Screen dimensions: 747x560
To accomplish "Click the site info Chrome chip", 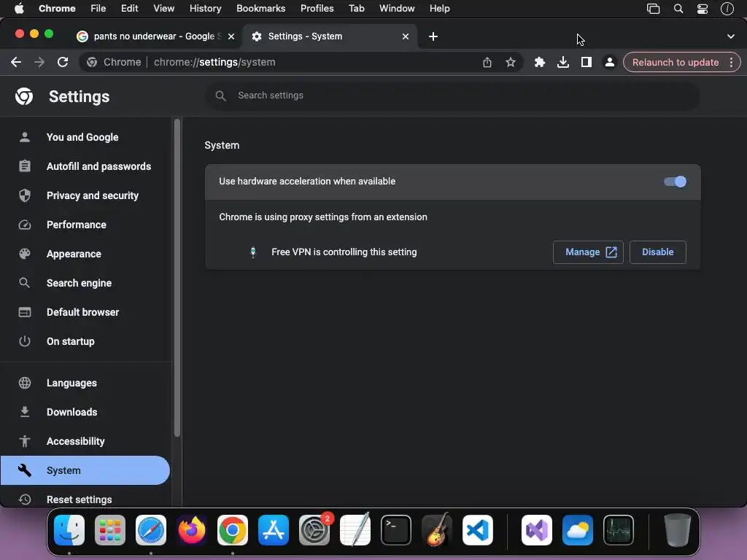I will pyautogui.click(x=115, y=63).
